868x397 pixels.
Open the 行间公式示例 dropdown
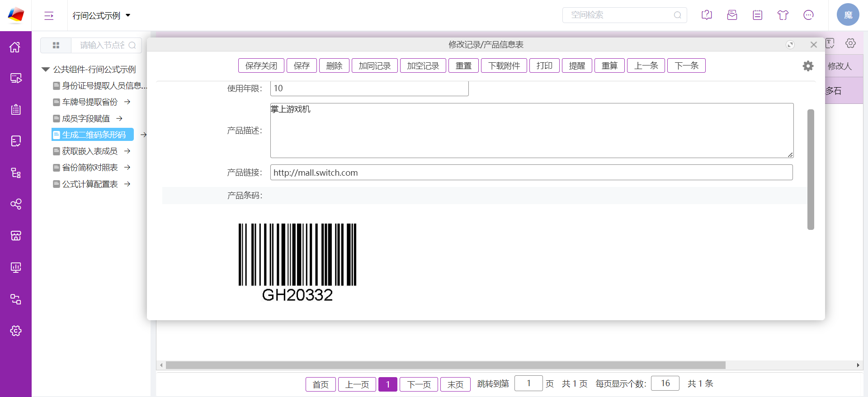(101, 16)
